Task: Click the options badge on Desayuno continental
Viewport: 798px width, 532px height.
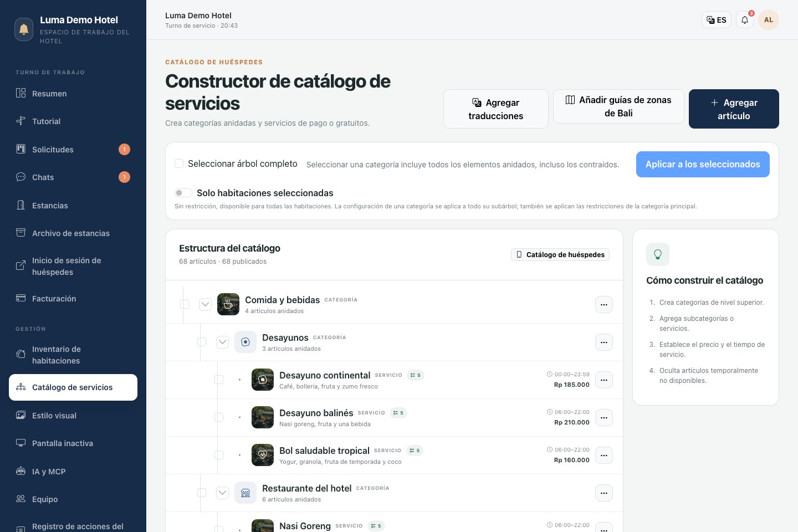Action: point(416,375)
